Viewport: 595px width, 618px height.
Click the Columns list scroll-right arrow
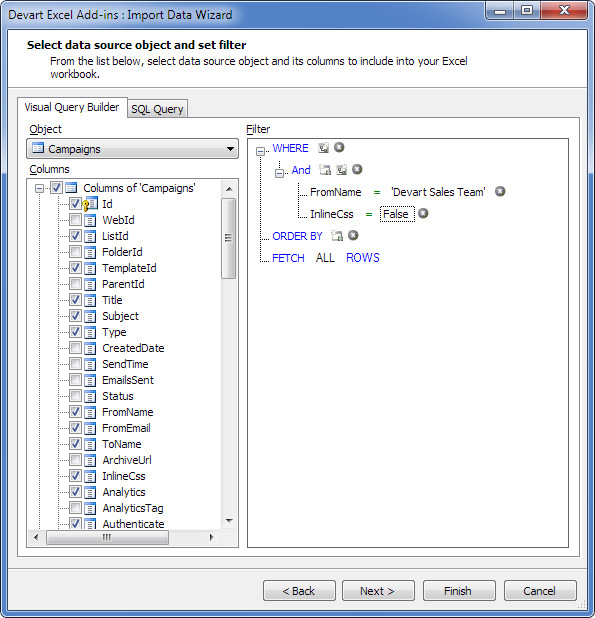[x=211, y=537]
